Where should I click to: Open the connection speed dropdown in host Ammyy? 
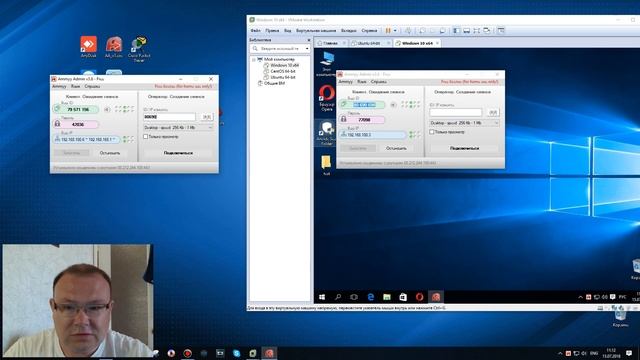coord(178,127)
